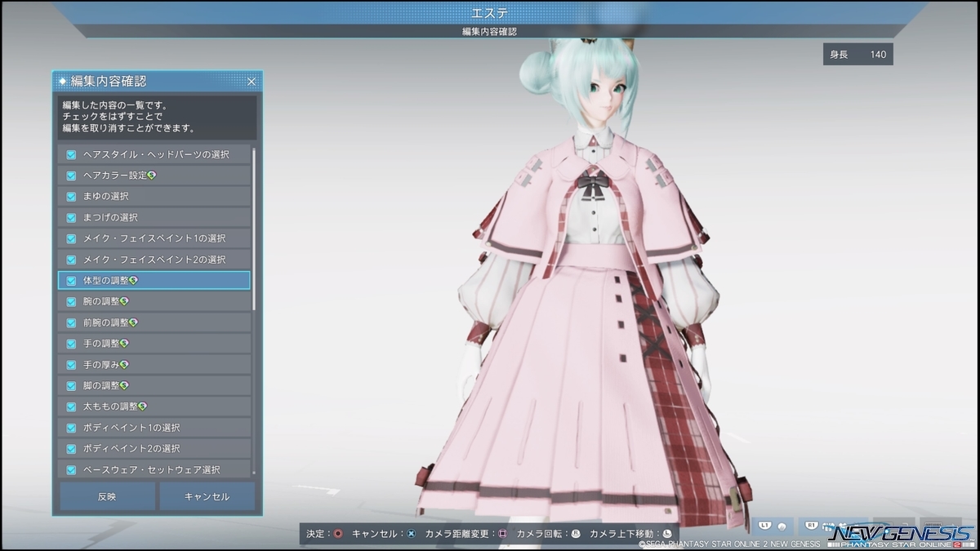Viewport: 980px width, 551px height.
Task: Toggle the 前腕の調整 checkbox
Action: [x=71, y=322]
